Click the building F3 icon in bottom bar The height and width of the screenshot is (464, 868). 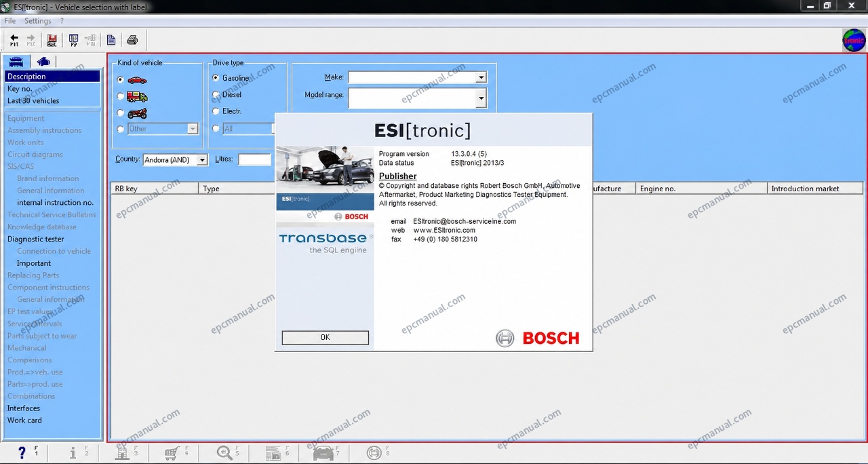122,452
